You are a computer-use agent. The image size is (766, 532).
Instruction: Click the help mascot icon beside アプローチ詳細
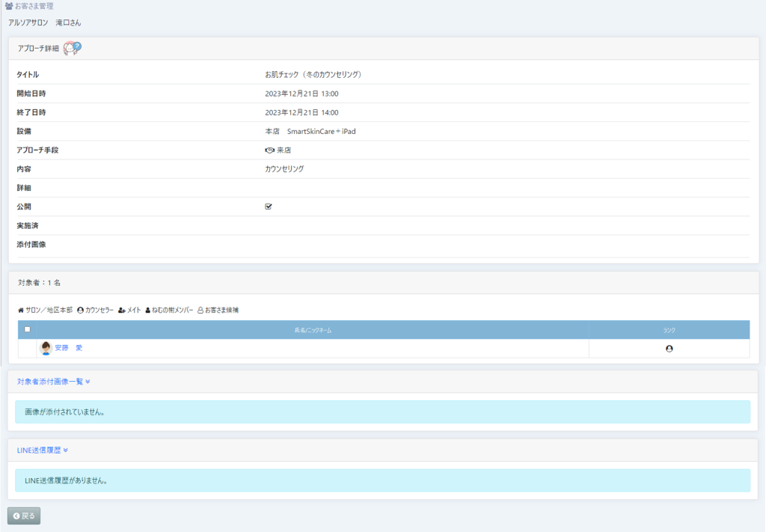[x=72, y=48]
